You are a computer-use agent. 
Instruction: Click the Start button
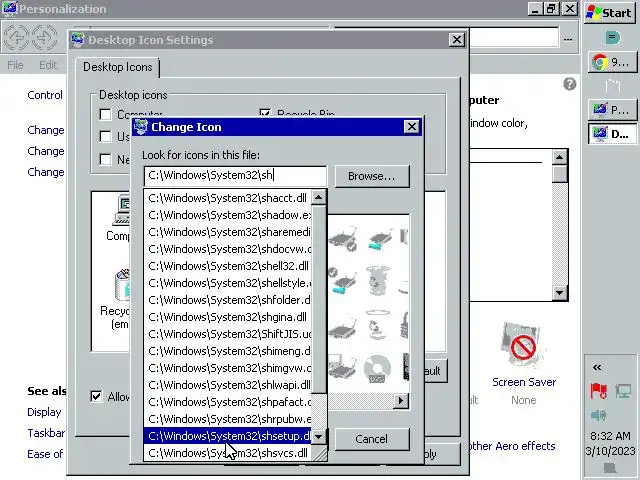coord(610,13)
